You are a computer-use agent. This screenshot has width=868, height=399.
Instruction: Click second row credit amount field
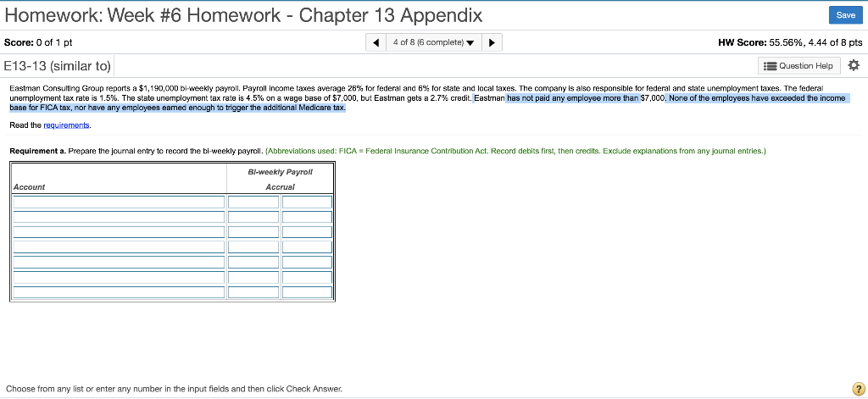(307, 217)
